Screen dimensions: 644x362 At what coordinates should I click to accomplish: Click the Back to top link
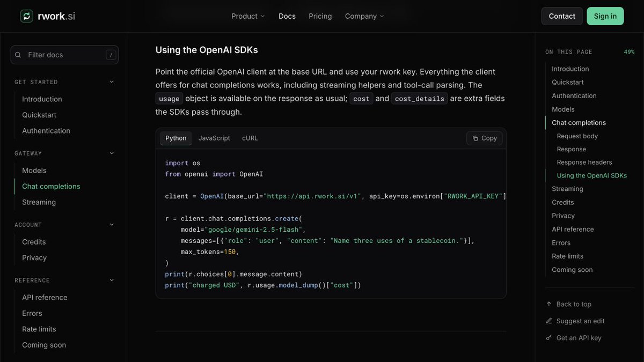[574, 304]
